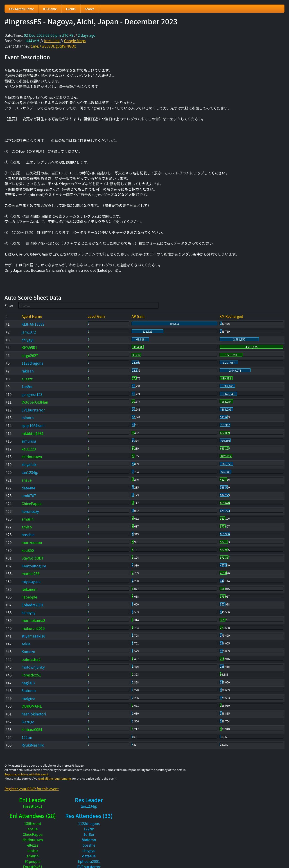Screen dimensions: 289x868
Task: Open Res Leader tan1234jp profile
Action: tap(89, 806)
